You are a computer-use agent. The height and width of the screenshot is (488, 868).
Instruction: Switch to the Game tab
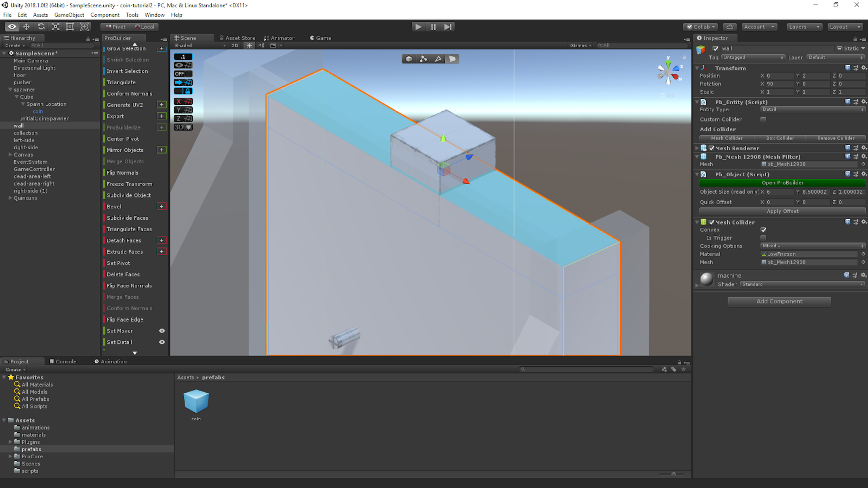(x=321, y=38)
